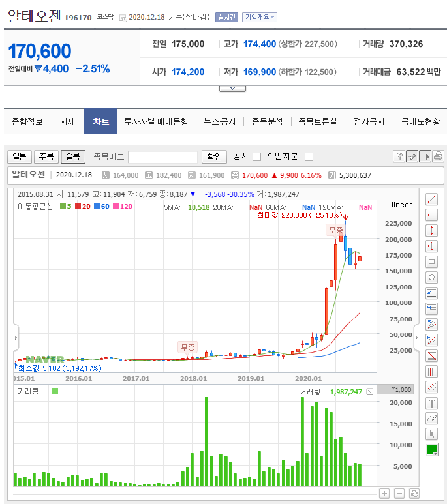
Task: Open the green drawing color picker
Action: 431,450
